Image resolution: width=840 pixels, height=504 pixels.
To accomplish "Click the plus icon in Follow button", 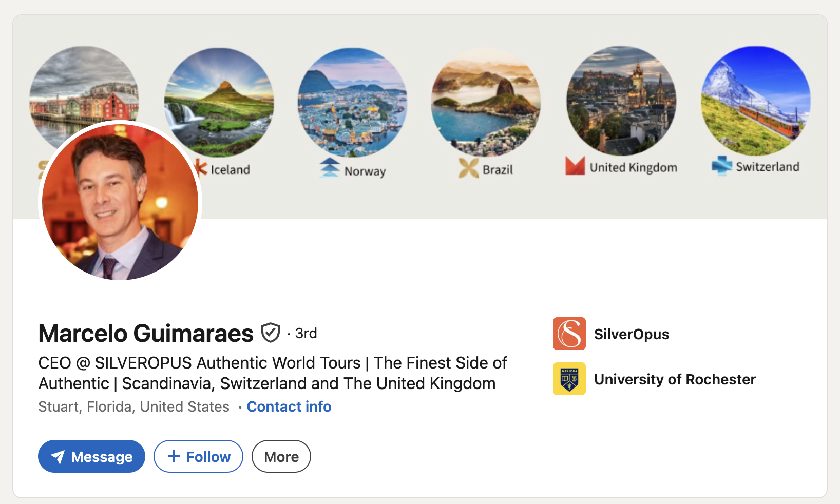I will point(174,456).
